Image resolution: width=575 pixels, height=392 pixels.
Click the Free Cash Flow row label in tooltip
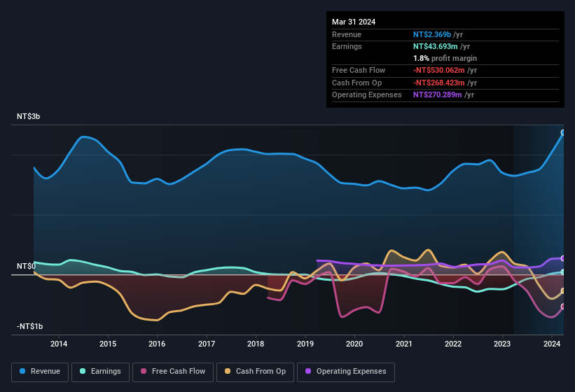pyautogui.click(x=359, y=70)
